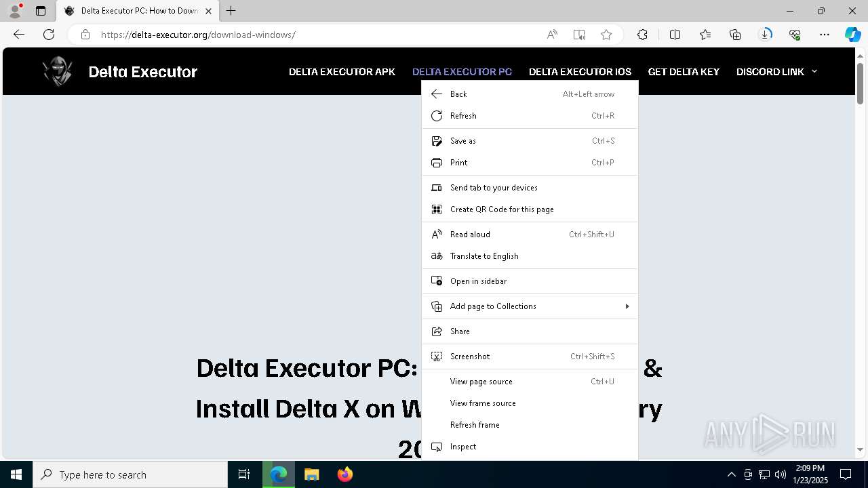Screen dimensions: 868x488
Task: Open Settings and more ellipsis menu
Action: coord(825,35)
